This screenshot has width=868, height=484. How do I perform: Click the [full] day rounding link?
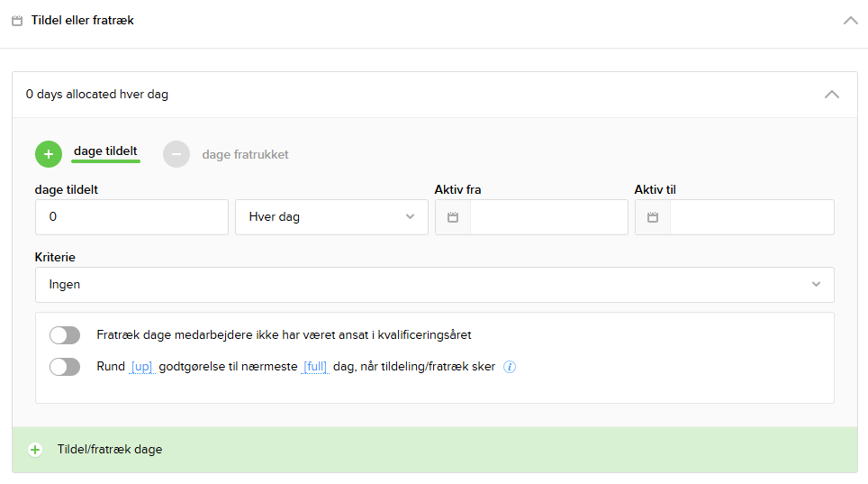(x=315, y=367)
